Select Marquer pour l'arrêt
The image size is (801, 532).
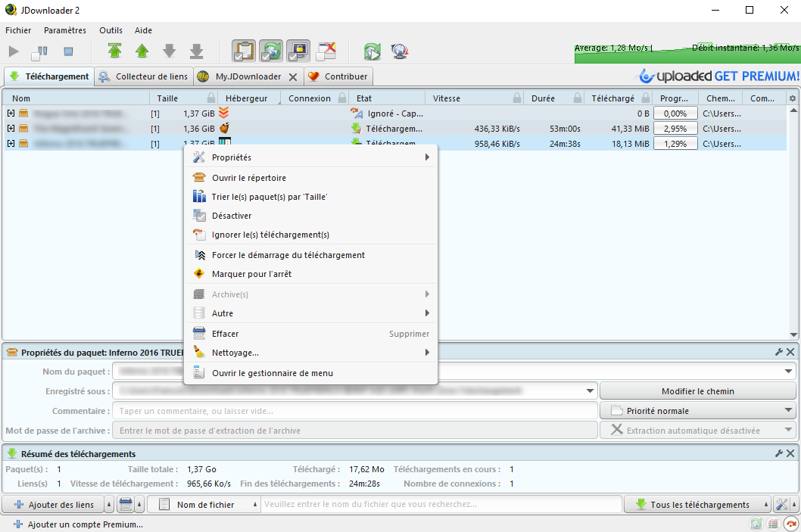pos(310,274)
